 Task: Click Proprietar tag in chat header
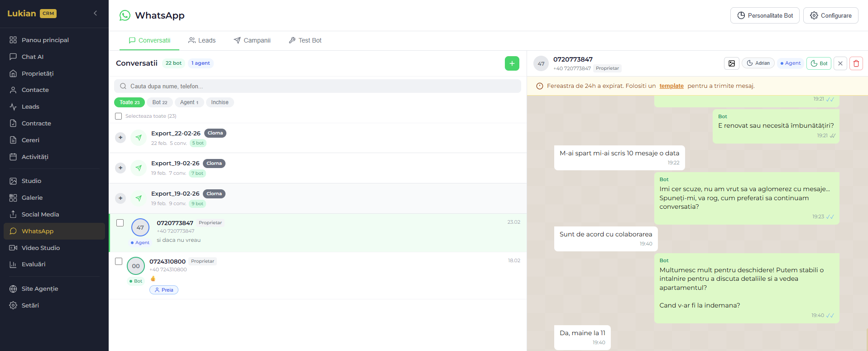pos(607,68)
